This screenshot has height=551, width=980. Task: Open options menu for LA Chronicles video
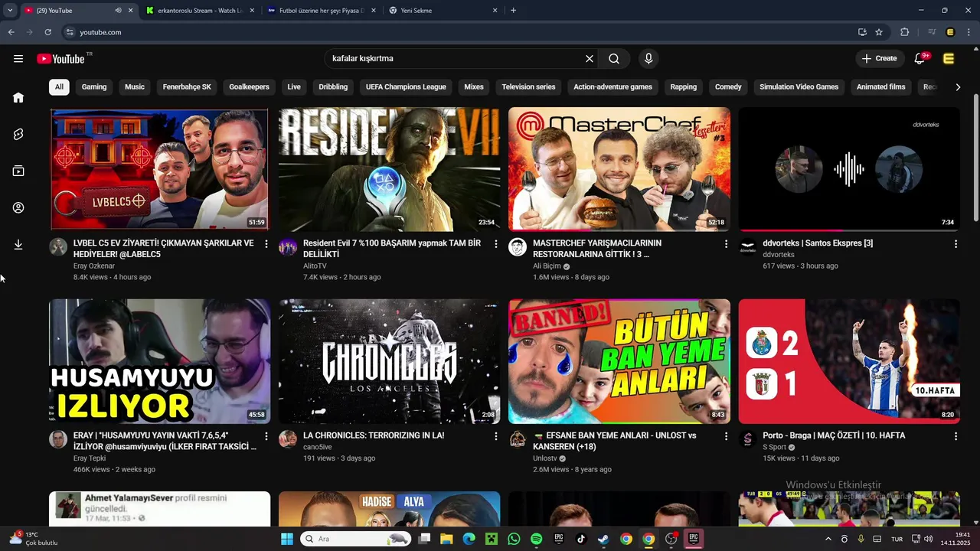(496, 435)
